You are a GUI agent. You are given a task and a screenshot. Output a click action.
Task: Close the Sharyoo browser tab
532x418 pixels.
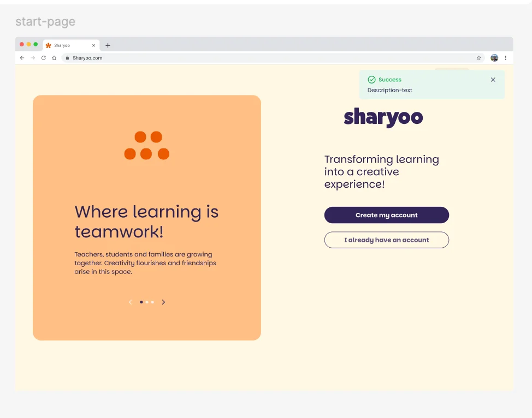pos(93,45)
